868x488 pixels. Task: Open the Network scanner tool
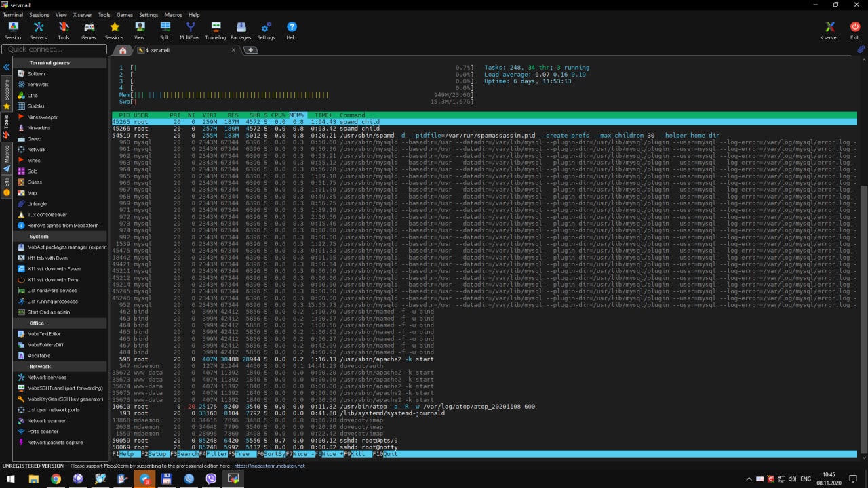(47, 420)
